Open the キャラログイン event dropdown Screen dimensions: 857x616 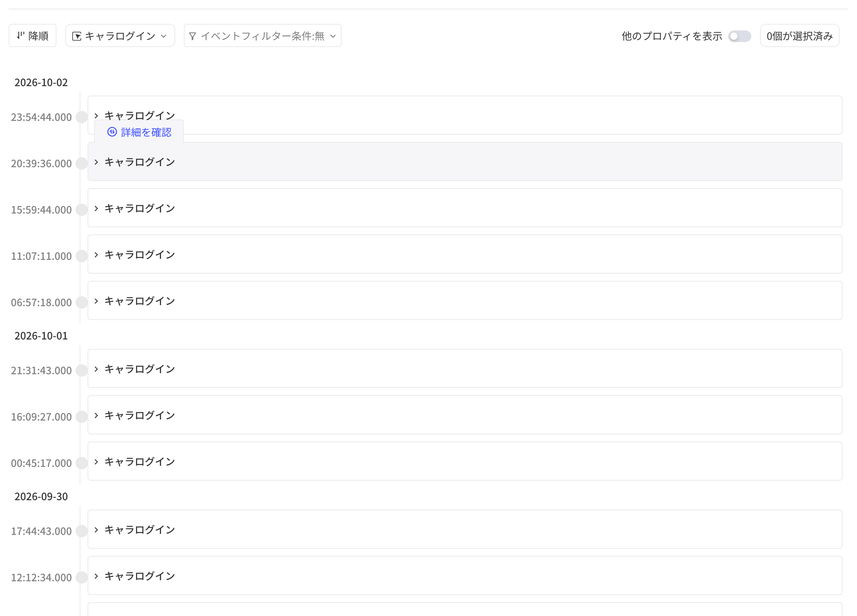(x=120, y=36)
